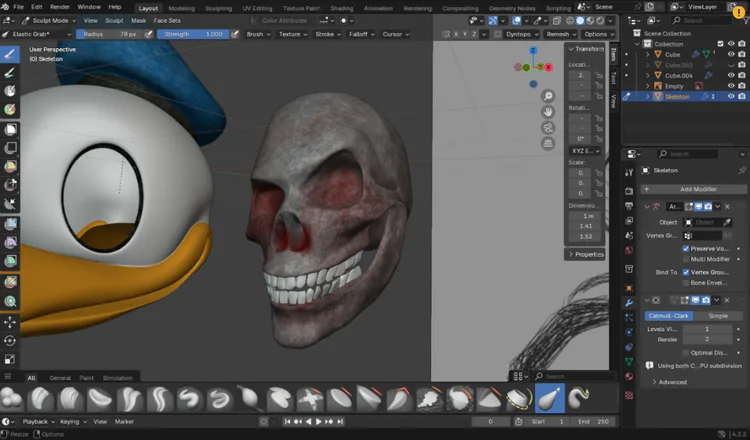Select the Simple subdivision type button
750x440 pixels.
click(x=717, y=315)
